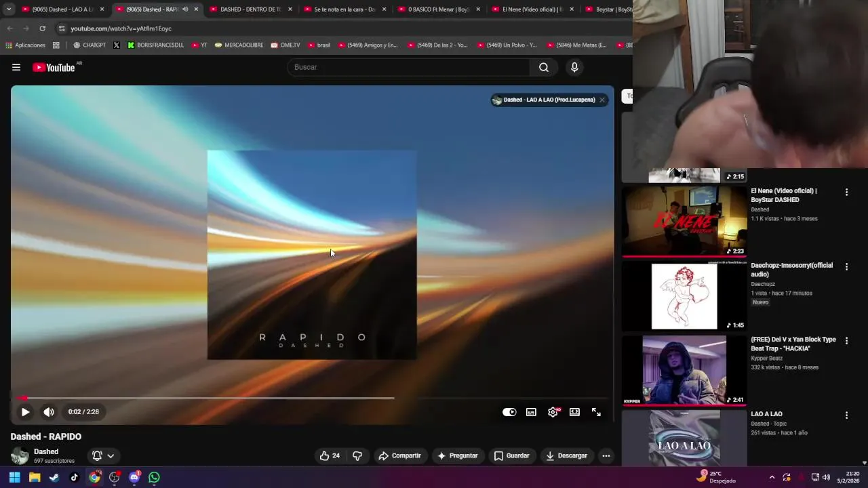Share the video with Compartir

(x=399, y=455)
